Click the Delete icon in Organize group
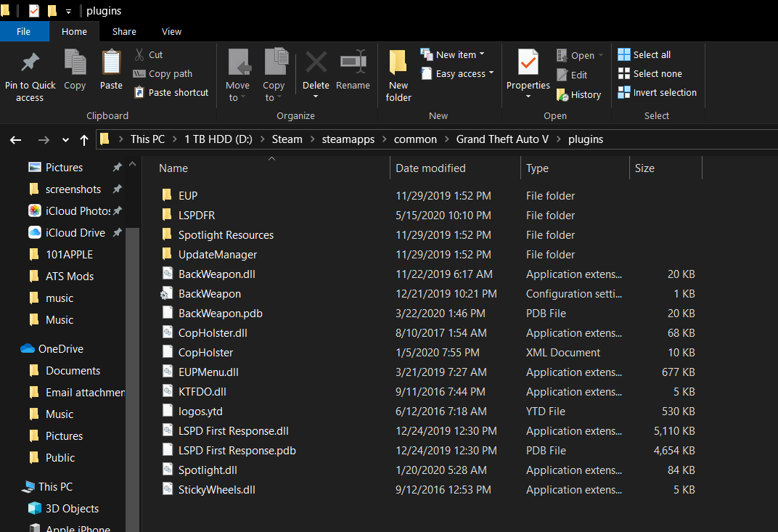778x532 pixels. point(316,63)
